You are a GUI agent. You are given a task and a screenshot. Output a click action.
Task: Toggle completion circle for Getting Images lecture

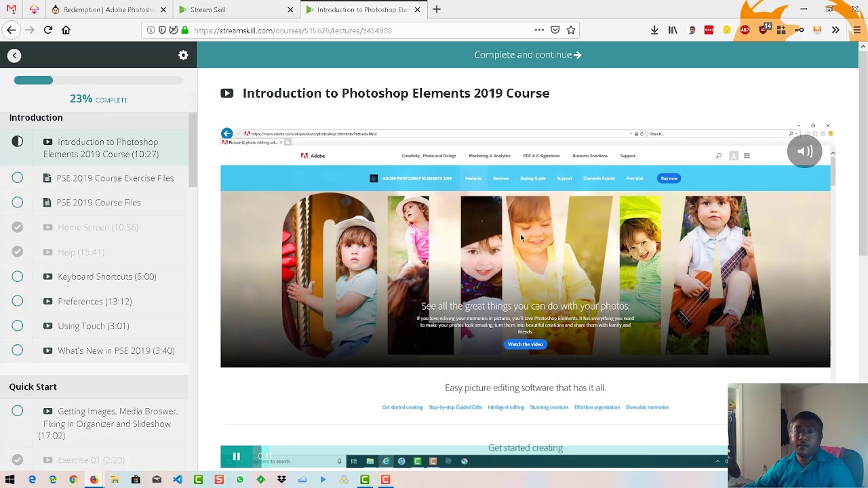18,411
